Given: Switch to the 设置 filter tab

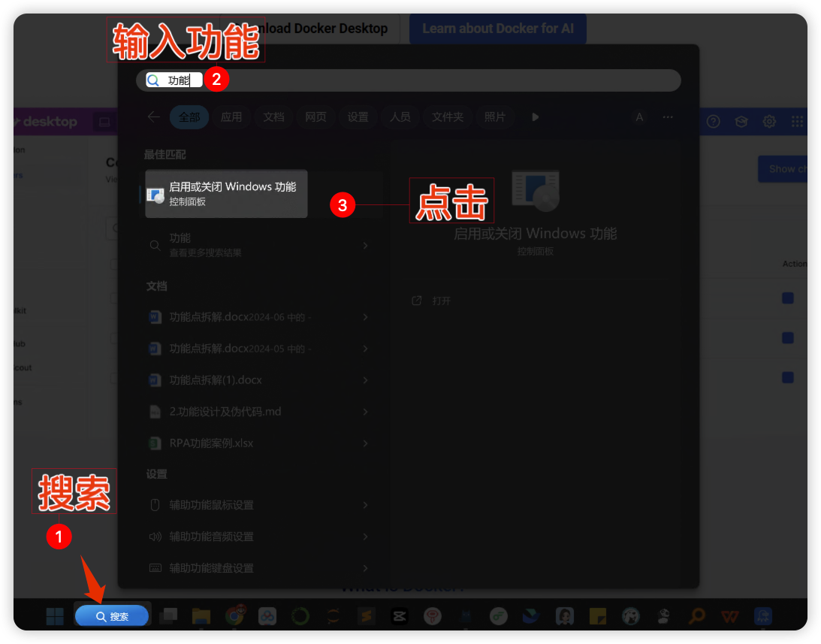Looking at the screenshot, I should pos(358,117).
